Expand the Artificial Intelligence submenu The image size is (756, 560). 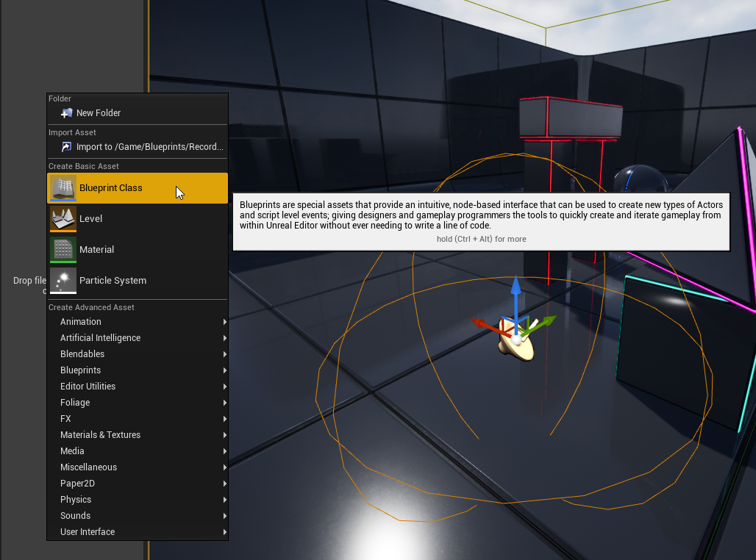tap(138, 338)
